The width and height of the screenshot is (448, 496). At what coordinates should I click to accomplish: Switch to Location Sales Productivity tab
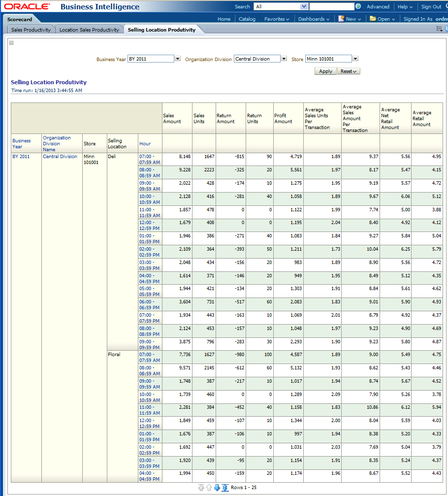[x=89, y=30]
